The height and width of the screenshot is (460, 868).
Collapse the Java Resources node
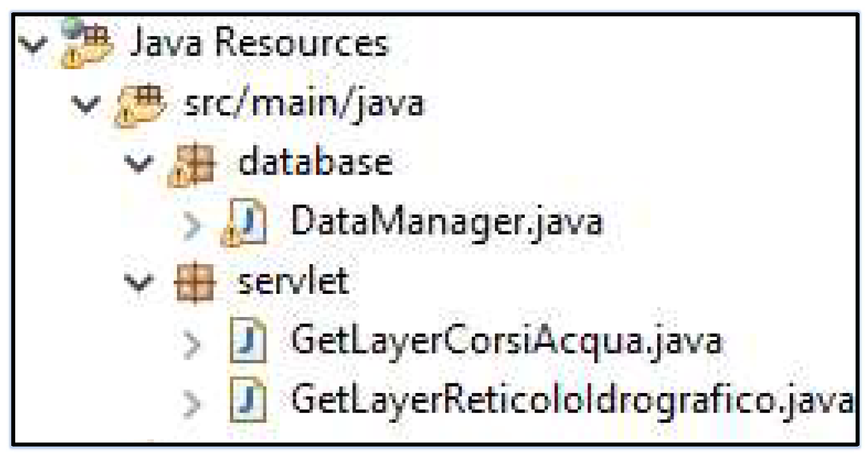pyautogui.click(x=33, y=44)
